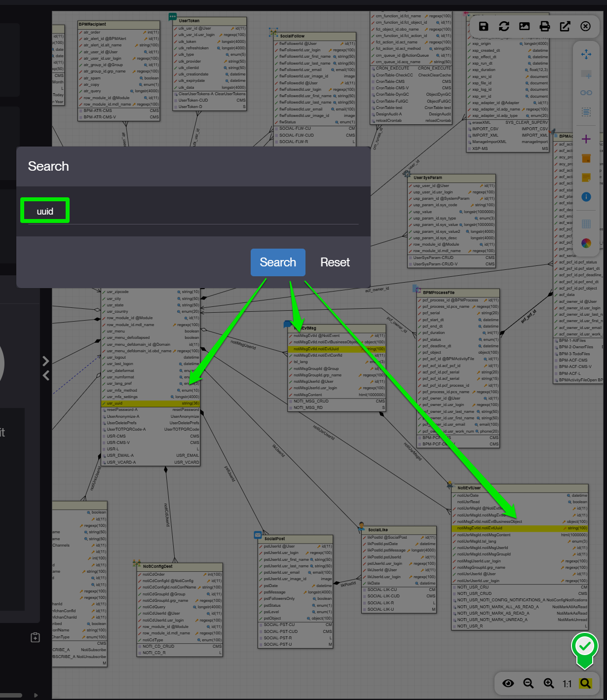Click Reset in the Search dialog

[x=335, y=262]
